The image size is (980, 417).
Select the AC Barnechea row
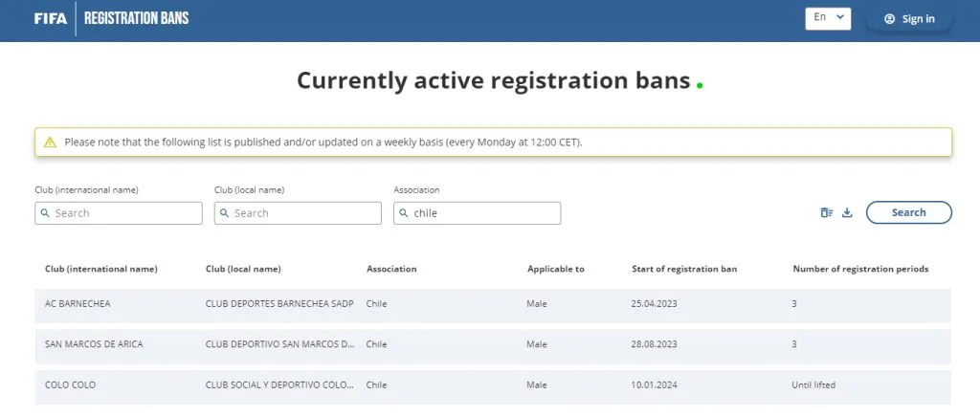[x=492, y=304]
